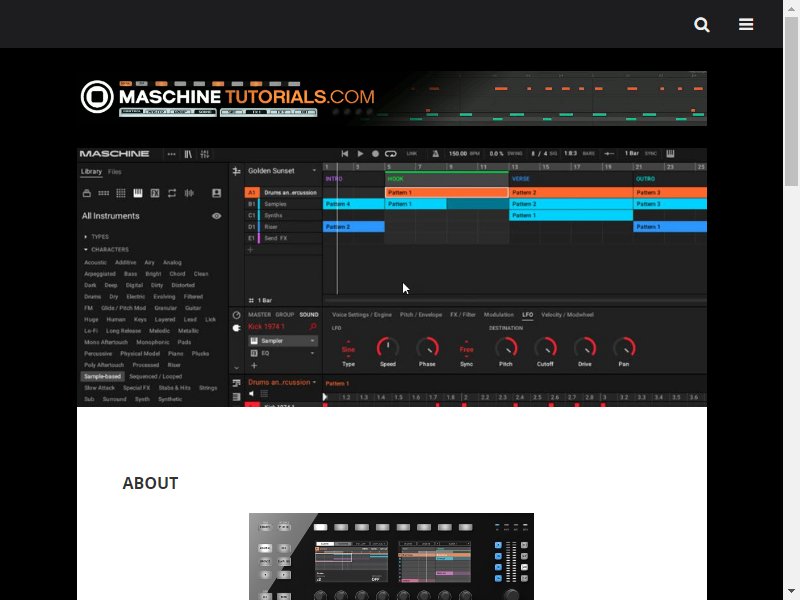This screenshot has height=600, width=800.
Task: Click the restart-to-beginning transport button
Action: coord(344,154)
